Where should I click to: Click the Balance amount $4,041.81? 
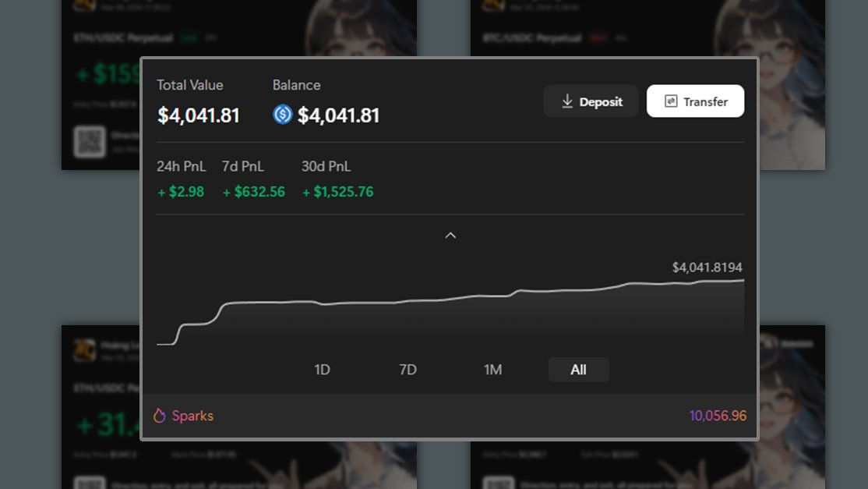(x=338, y=115)
